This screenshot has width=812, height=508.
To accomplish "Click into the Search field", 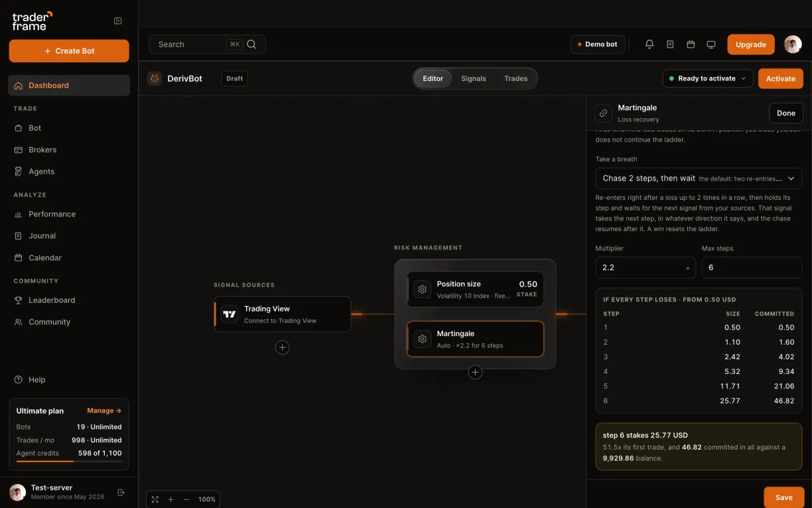I will (208, 44).
